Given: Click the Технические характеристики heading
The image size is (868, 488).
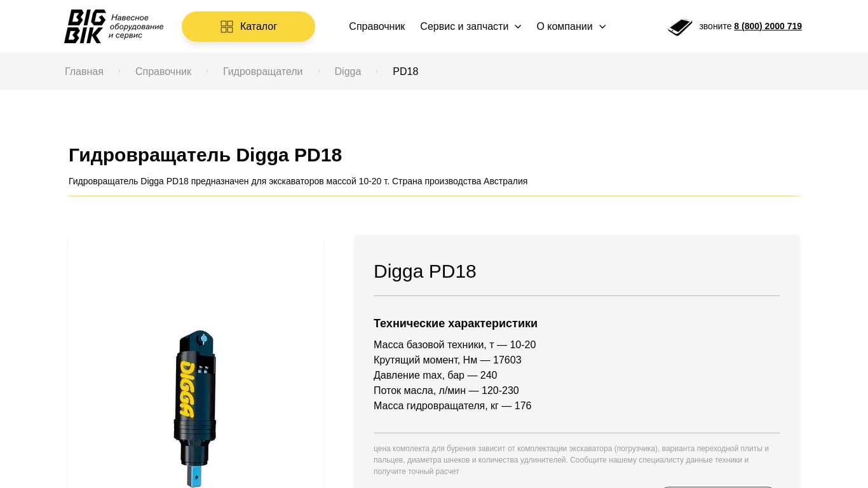Looking at the screenshot, I should coord(456,323).
